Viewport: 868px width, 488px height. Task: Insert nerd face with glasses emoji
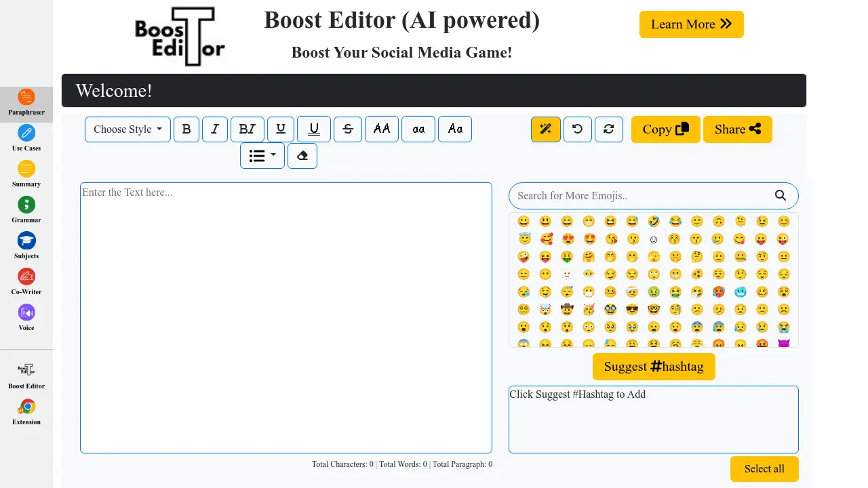tap(654, 310)
